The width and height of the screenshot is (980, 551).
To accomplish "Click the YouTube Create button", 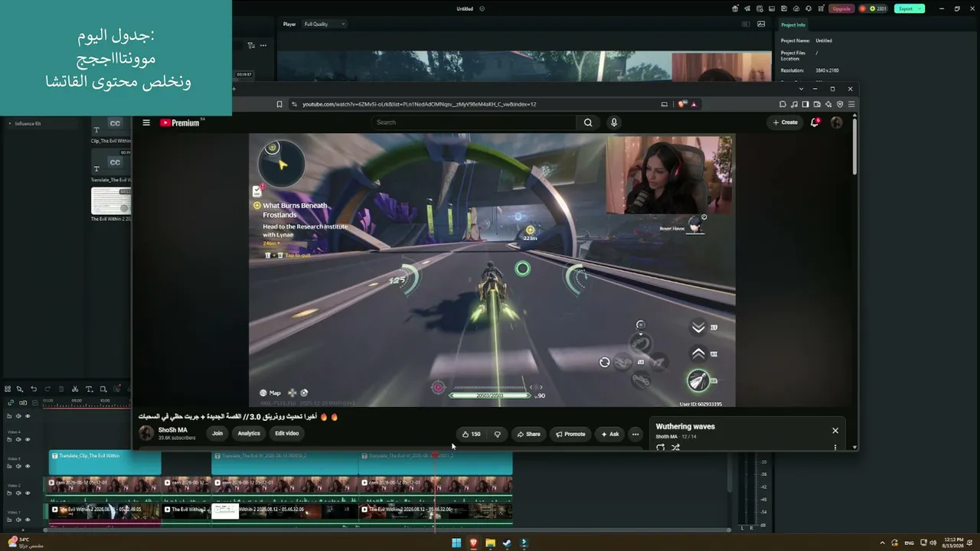I will 786,122.
